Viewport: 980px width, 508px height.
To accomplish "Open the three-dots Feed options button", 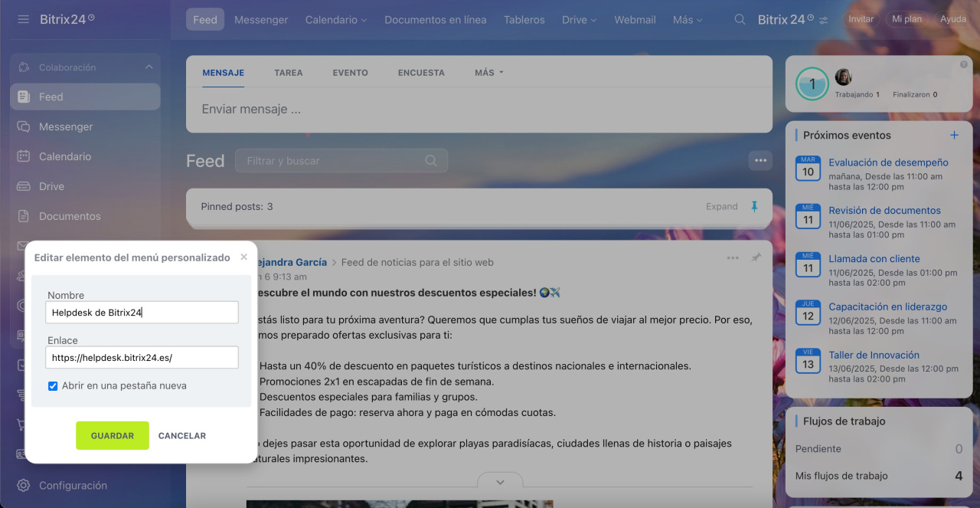I will [x=760, y=161].
